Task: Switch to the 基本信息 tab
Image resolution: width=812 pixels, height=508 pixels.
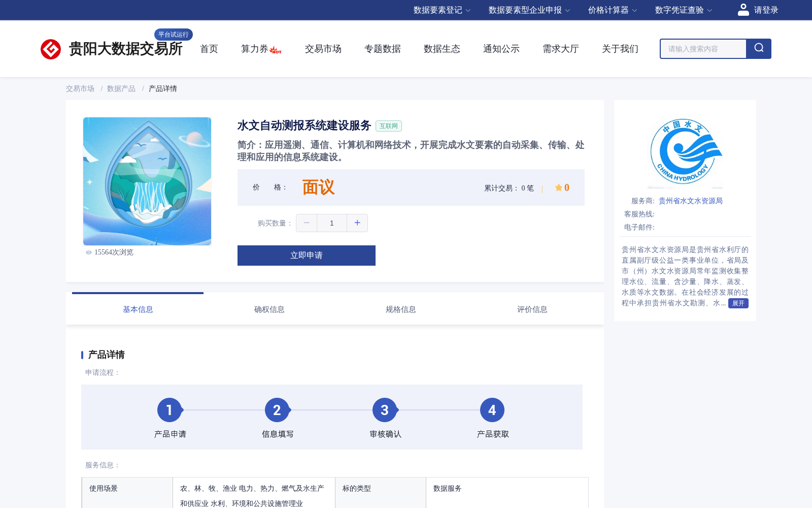Action: [x=138, y=309]
